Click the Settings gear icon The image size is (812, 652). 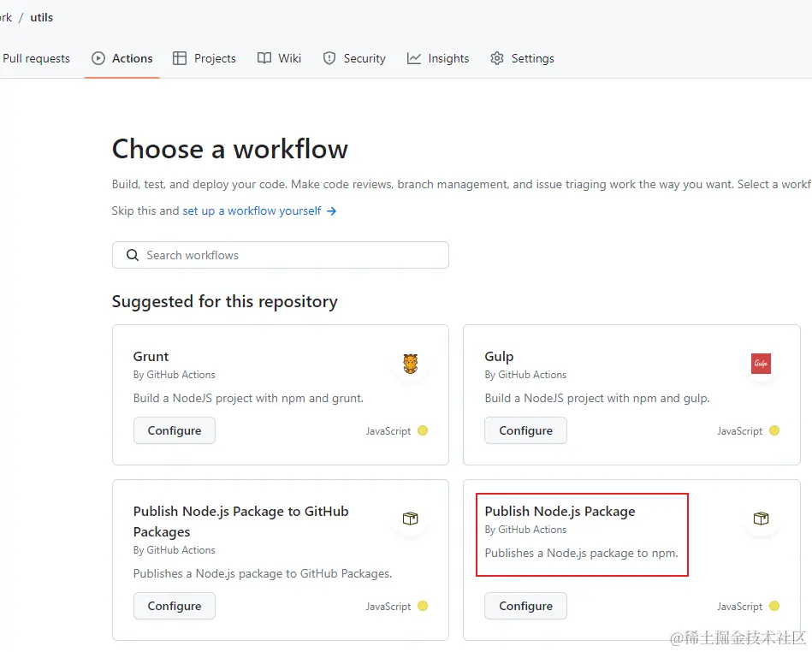[x=496, y=58]
